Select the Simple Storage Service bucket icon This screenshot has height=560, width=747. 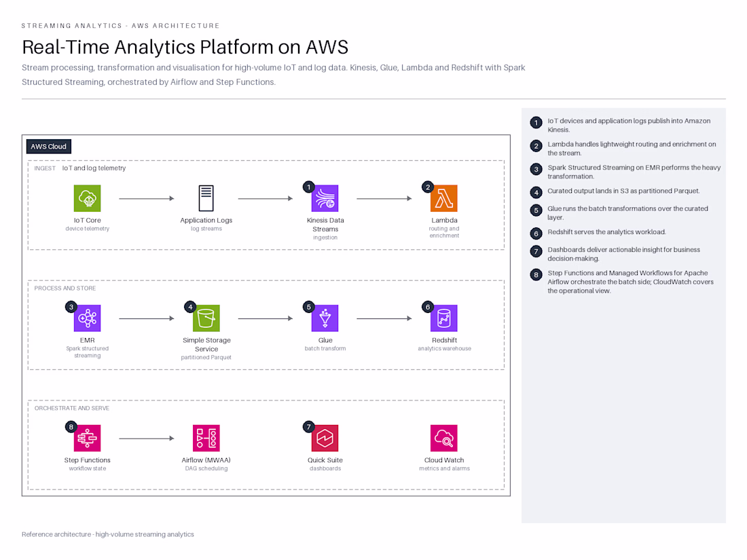coord(206,318)
